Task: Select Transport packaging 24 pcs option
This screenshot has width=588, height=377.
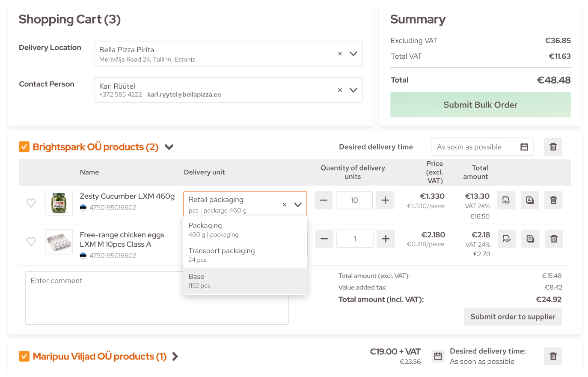Action: 245,255
